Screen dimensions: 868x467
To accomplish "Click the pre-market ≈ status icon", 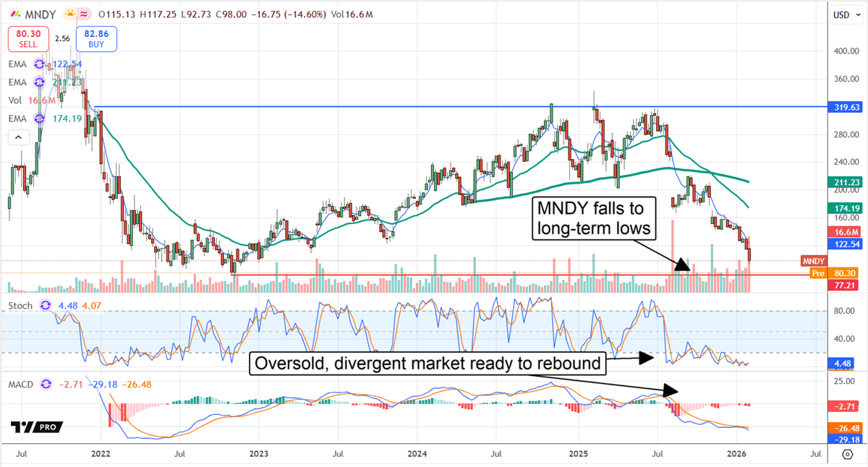I will pos(84,14).
